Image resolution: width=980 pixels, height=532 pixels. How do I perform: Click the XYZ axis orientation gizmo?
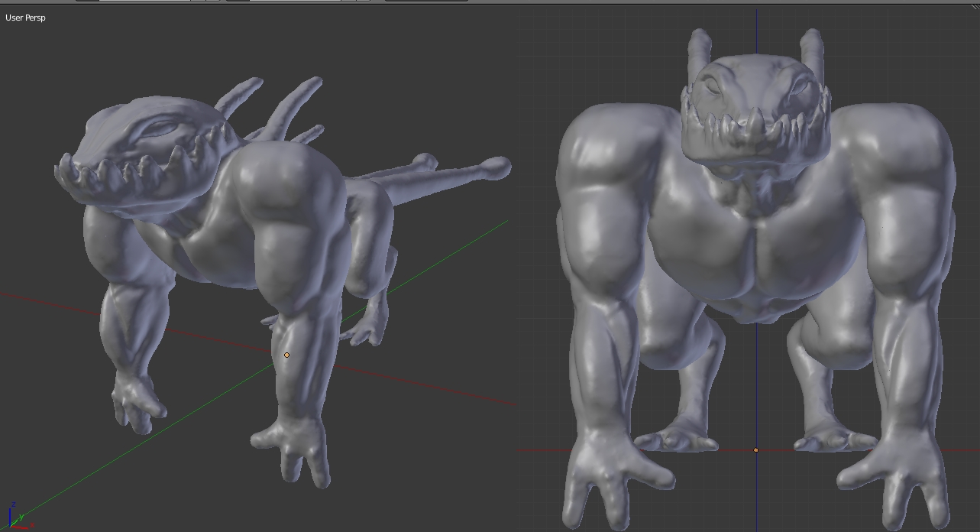pyautogui.click(x=21, y=517)
